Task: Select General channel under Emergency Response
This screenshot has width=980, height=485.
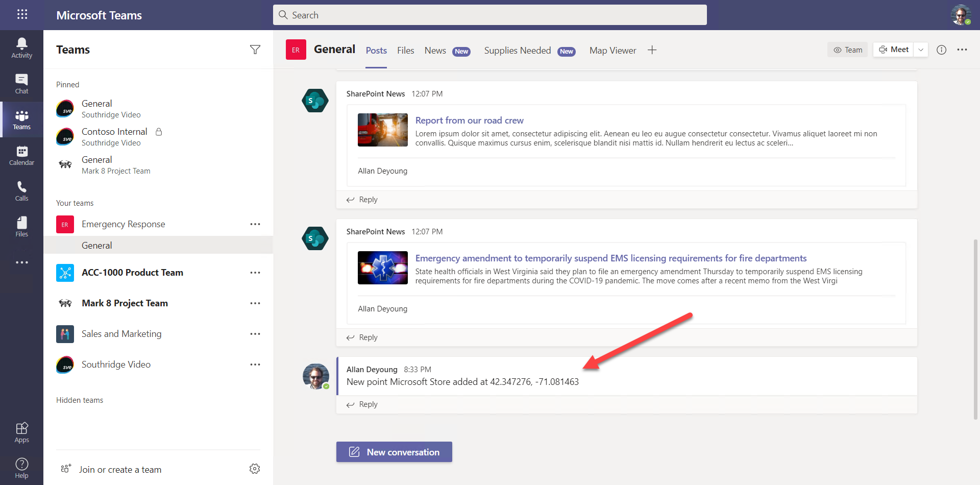Action: tap(158, 245)
